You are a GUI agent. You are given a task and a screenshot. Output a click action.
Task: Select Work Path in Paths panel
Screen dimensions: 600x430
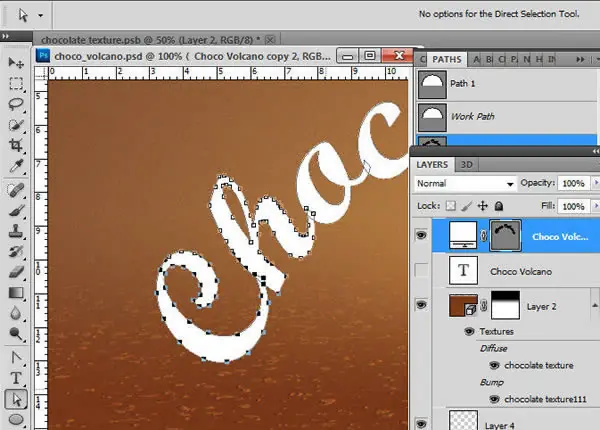tap(507, 117)
